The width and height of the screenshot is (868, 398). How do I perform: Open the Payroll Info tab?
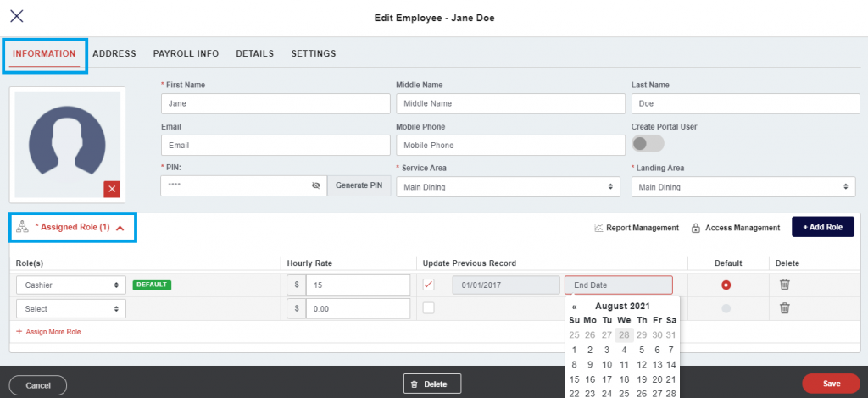(186, 53)
